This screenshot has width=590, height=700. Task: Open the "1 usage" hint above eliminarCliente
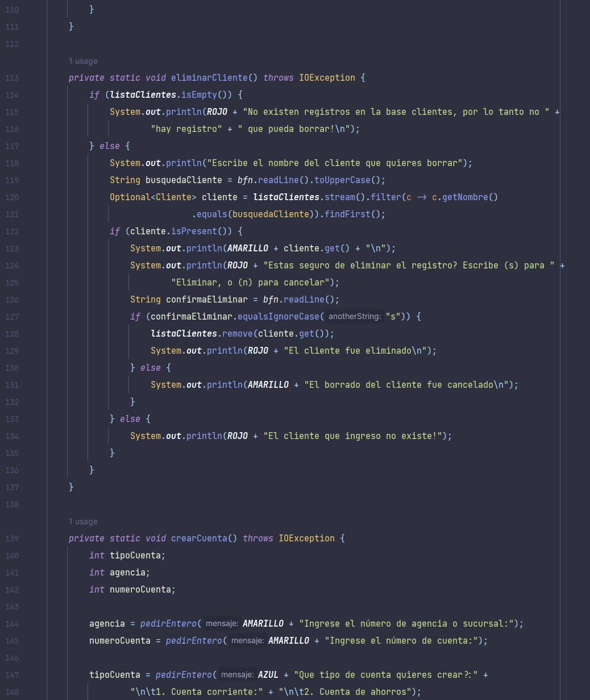(x=83, y=61)
